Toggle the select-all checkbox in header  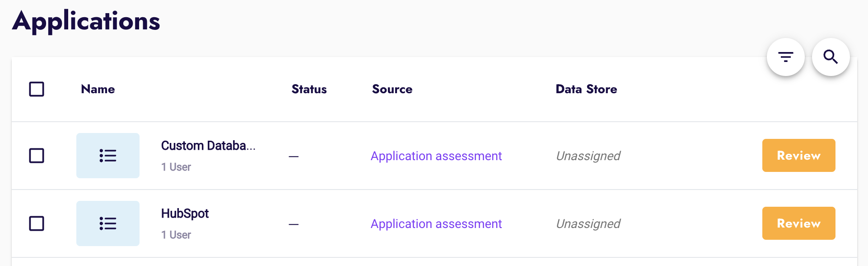click(37, 89)
